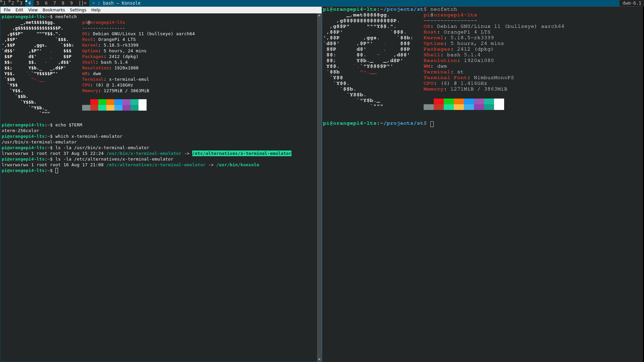The image size is (644, 362).
Task: Open the Help menu in Konsole
Action: [96, 10]
